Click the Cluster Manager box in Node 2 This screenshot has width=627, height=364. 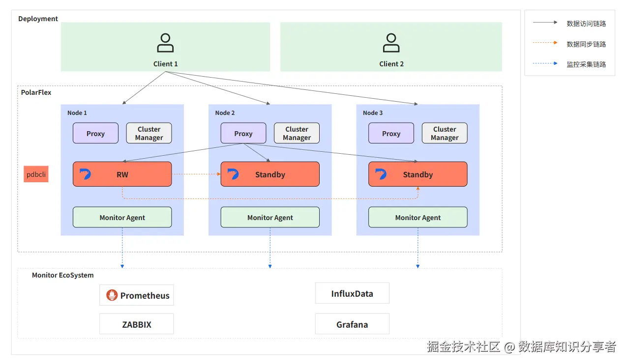(x=297, y=133)
